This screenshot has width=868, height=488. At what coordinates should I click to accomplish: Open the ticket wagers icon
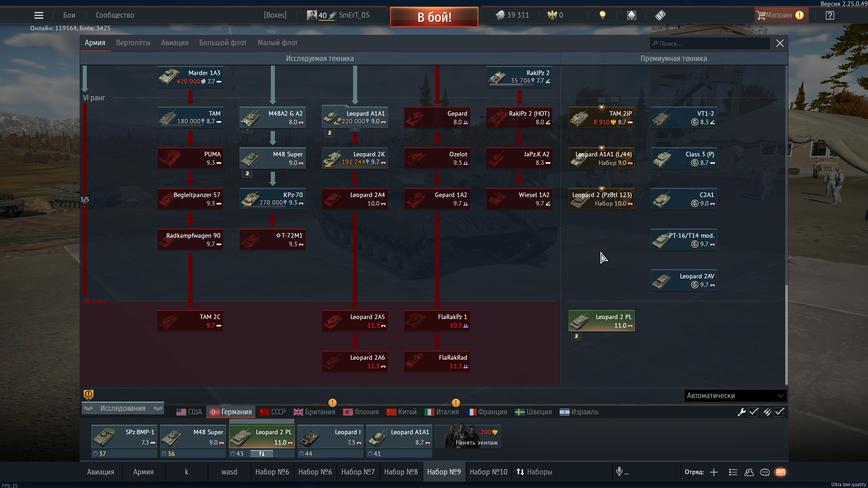point(660,15)
